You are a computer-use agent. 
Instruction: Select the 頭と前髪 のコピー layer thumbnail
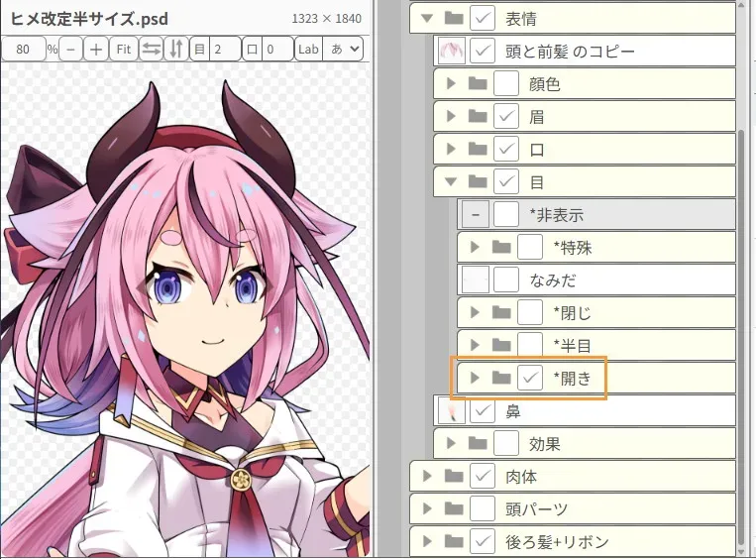451,51
